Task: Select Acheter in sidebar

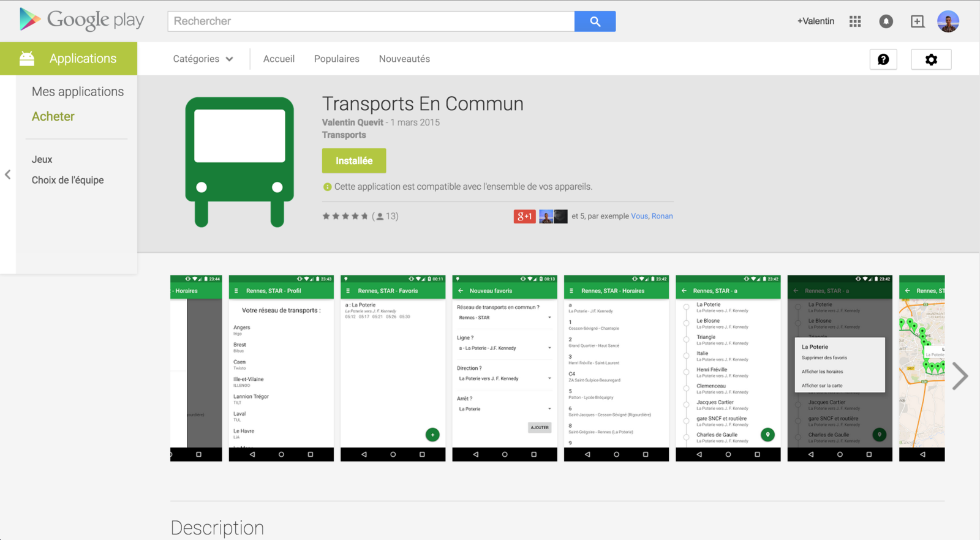Action: (53, 116)
